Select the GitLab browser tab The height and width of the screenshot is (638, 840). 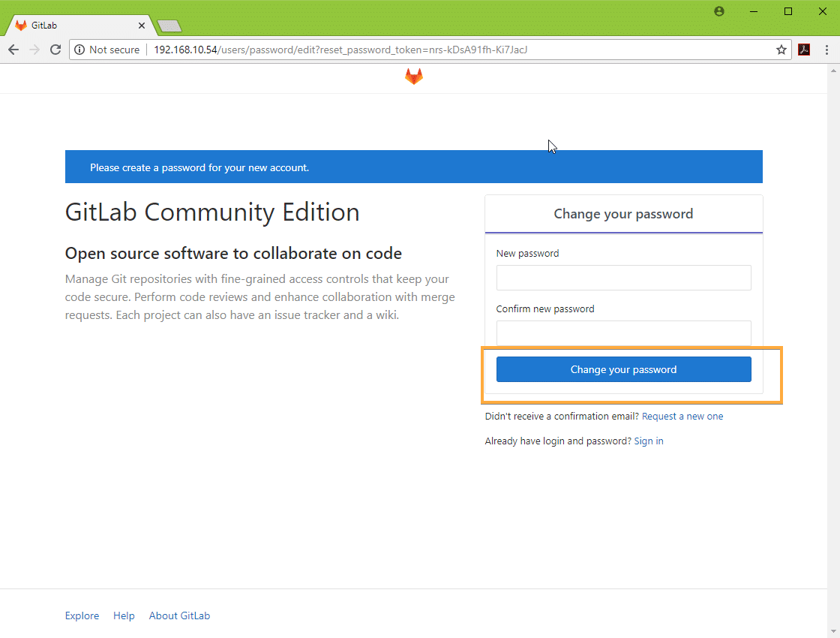(80, 26)
